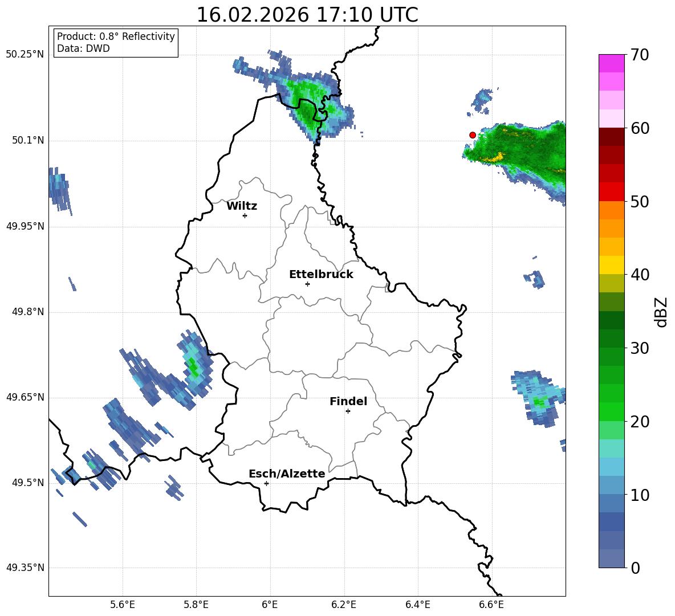
Task: Select the Ettelbruck city label
Action: [321, 275]
